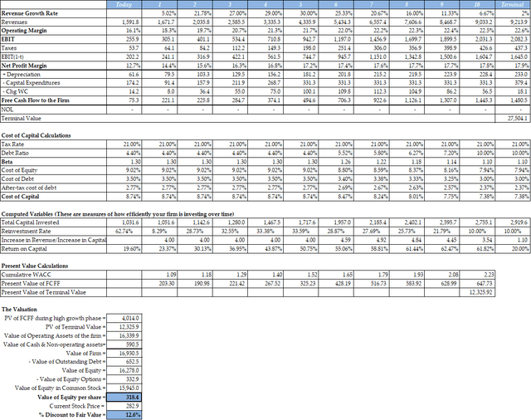Select Value of Equity in Common Stock 15,945.0
The width and height of the screenshot is (531, 420).
click(x=124, y=388)
